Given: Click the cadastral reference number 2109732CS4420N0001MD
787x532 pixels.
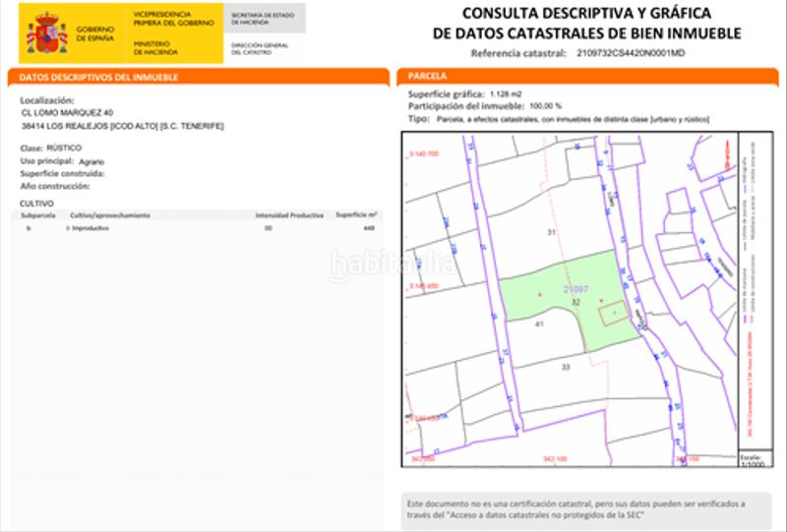Looking at the screenshot, I should click(630, 53).
